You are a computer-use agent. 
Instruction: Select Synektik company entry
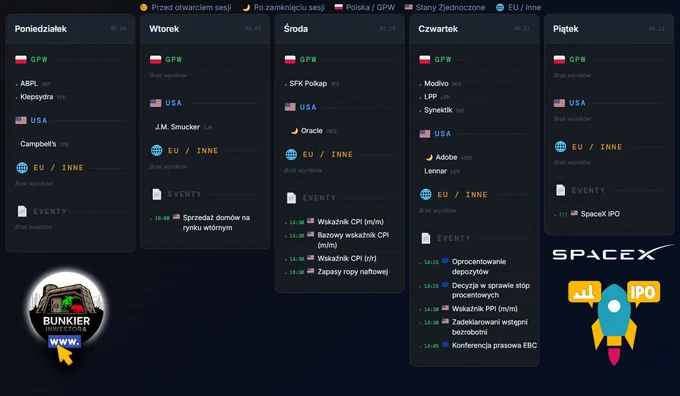click(x=438, y=110)
